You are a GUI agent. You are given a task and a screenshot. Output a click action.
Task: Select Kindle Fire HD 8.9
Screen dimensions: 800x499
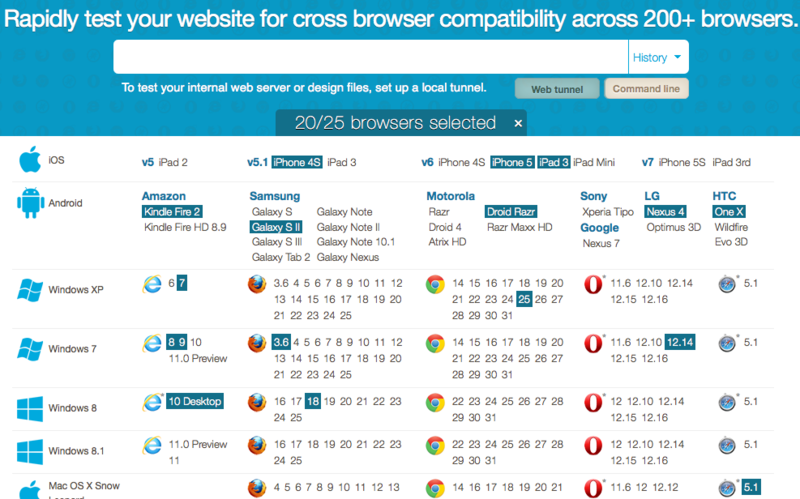pyautogui.click(x=185, y=227)
